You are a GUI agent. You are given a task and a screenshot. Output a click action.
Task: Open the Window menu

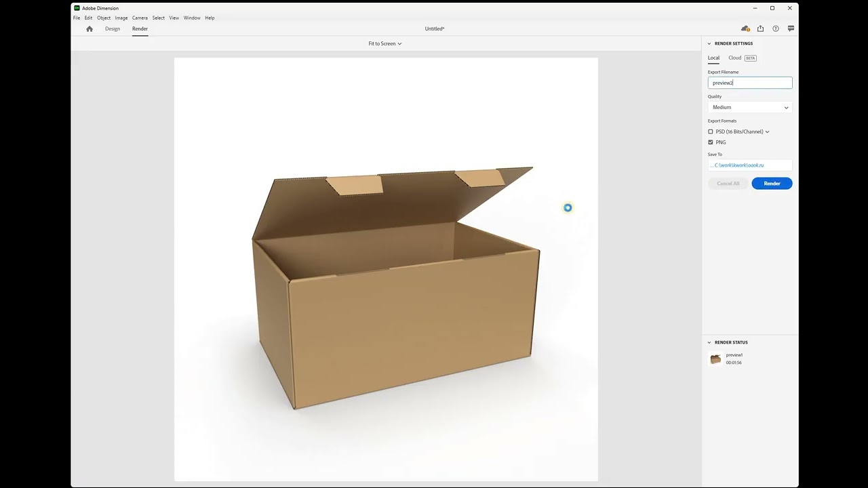coord(192,18)
